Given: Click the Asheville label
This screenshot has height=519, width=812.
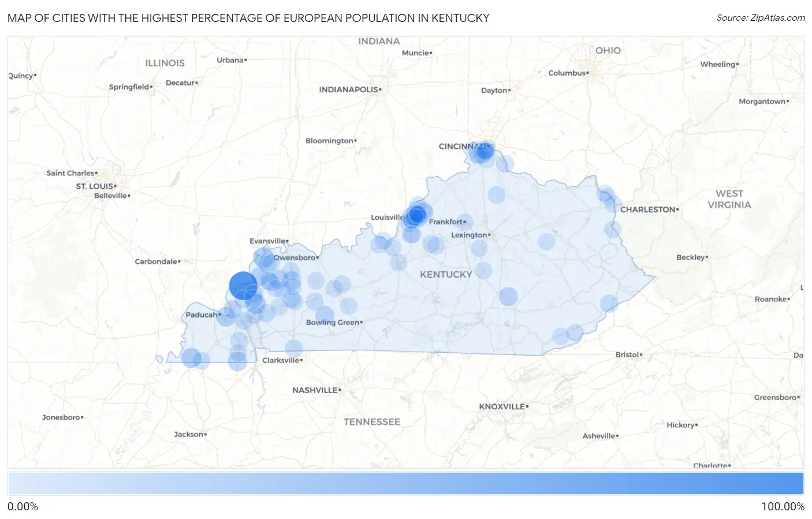Looking at the screenshot, I should [599, 436].
